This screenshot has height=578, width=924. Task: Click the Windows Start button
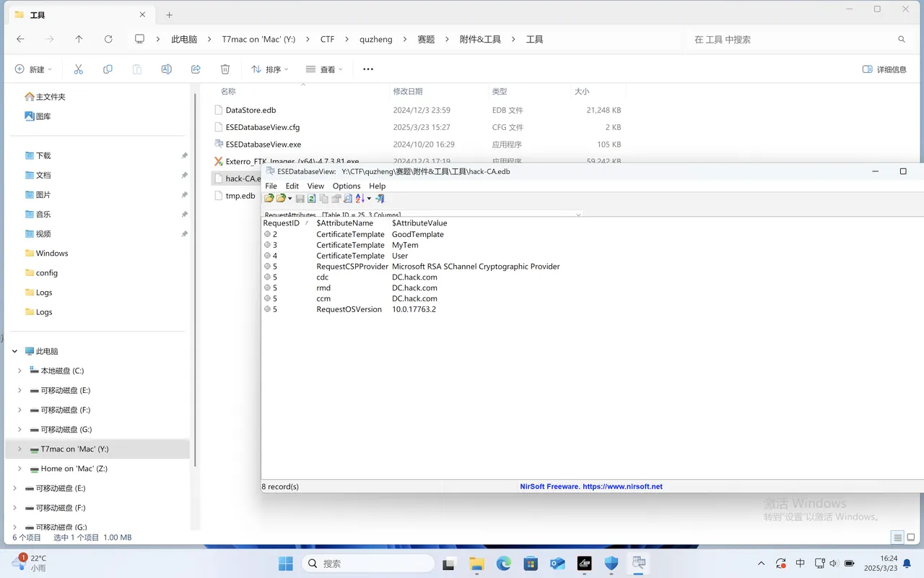click(286, 564)
